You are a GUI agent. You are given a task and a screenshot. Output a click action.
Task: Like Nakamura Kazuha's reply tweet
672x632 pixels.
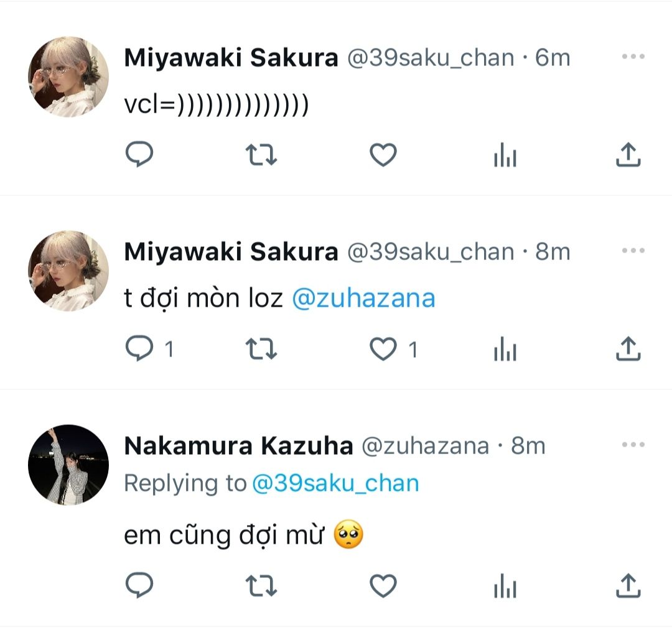[x=383, y=585]
